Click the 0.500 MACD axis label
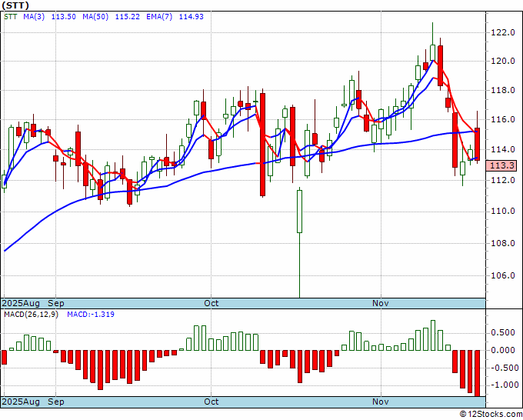 tap(503, 333)
